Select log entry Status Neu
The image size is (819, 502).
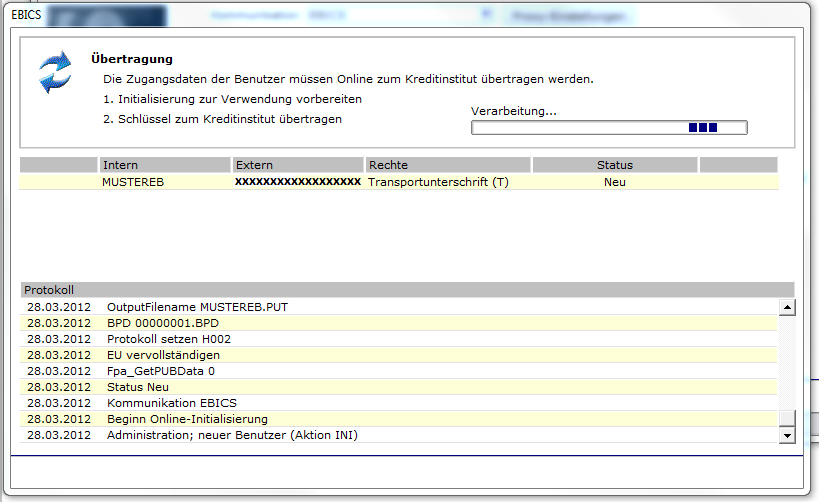point(399,387)
